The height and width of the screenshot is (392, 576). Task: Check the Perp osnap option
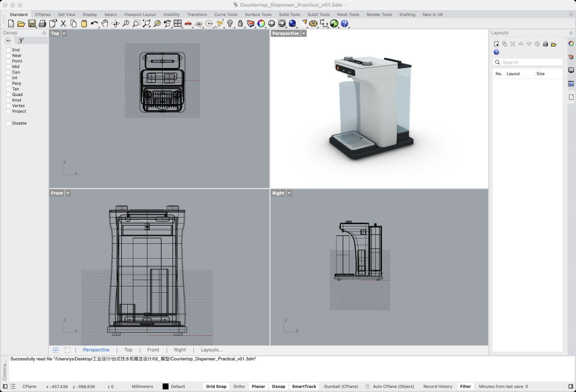pos(9,83)
